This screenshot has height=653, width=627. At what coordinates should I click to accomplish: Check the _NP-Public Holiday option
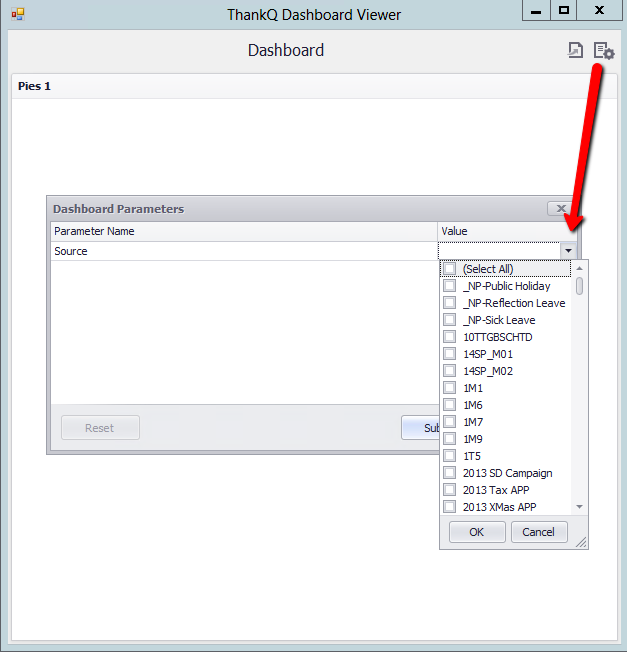point(450,286)
